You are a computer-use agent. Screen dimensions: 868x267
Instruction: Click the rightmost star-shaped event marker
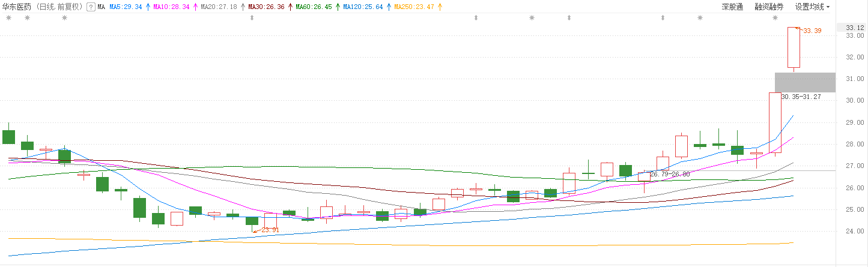coord(775,18)
